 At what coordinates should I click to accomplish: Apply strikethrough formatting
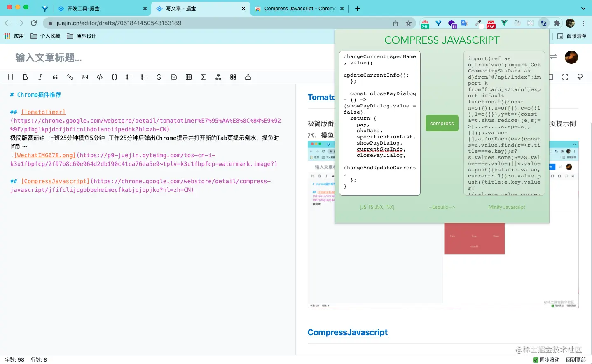click(x=159, y=77)
